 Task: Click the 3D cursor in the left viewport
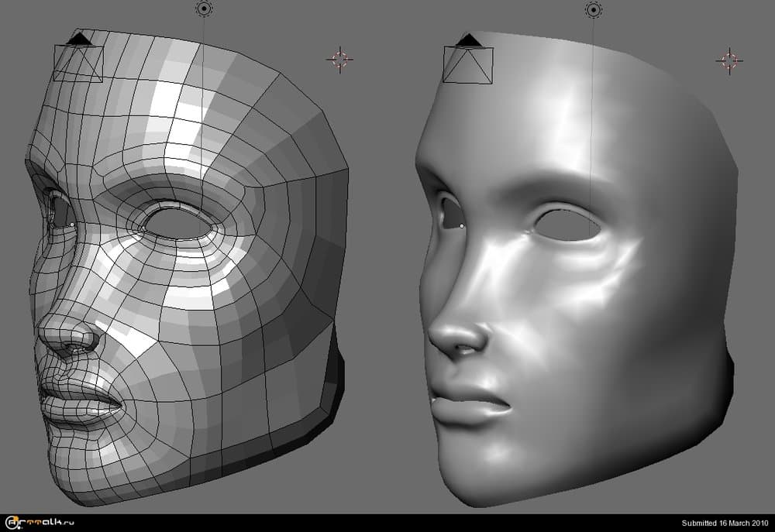pyautogui.click(x=339, y=59)
